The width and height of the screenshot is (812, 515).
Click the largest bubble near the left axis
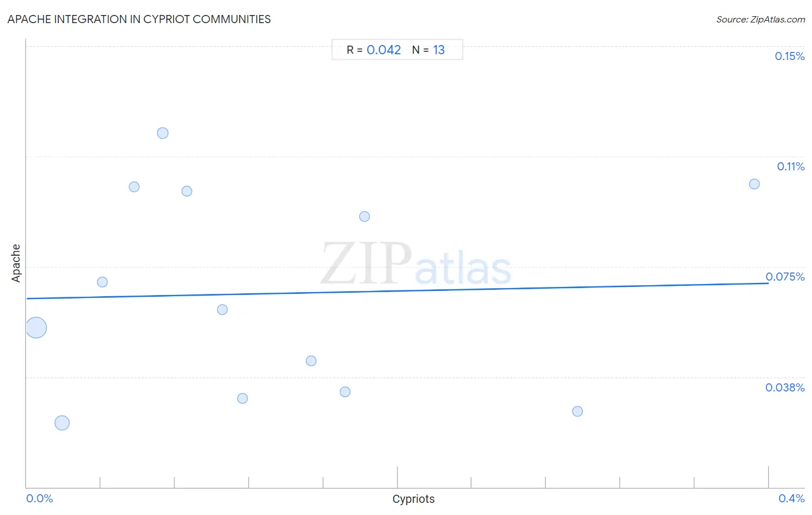(36, 328)
